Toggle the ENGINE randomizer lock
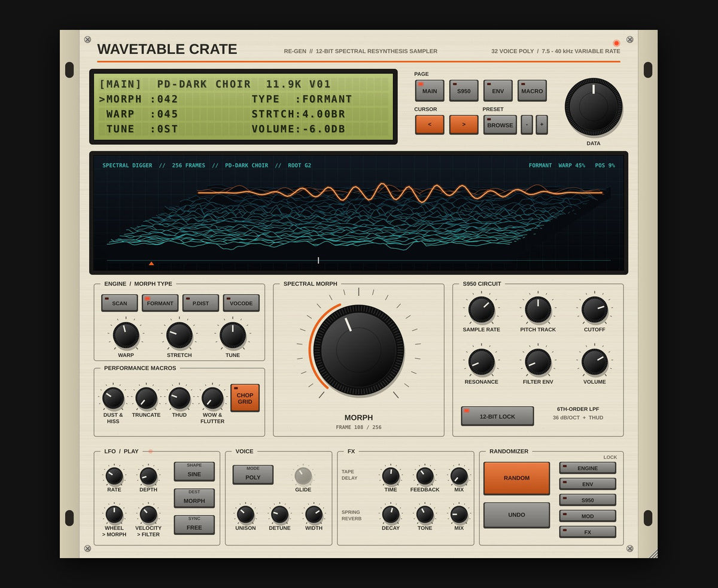 (x=588, y=468)
